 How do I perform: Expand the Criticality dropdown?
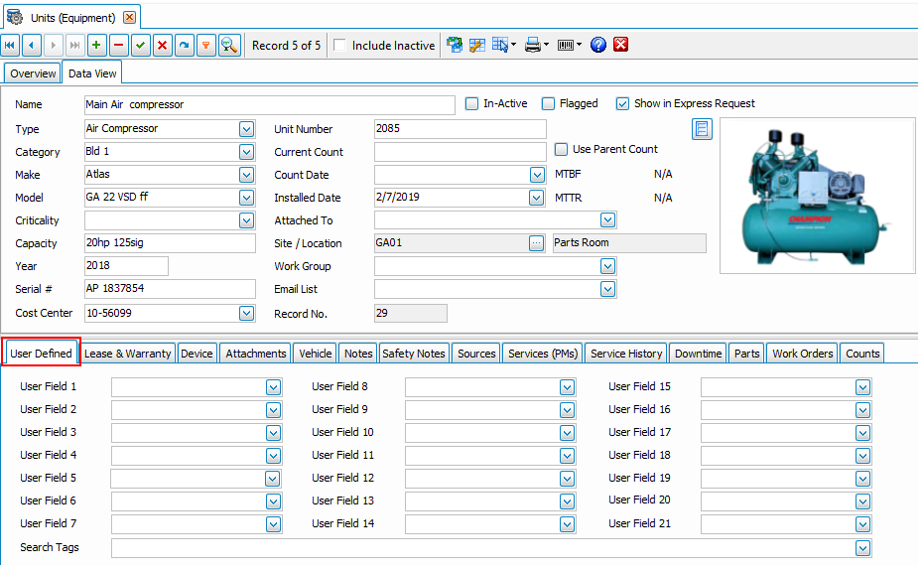coord(246,220)
